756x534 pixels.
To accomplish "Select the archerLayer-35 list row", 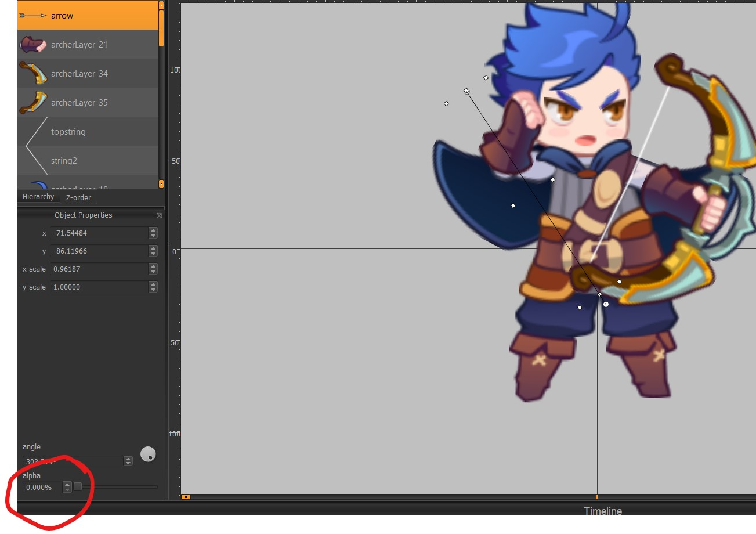I will pos(88,102).
